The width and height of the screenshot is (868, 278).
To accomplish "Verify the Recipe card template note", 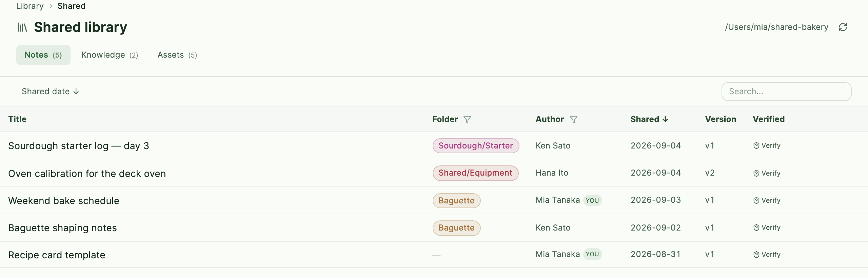I will 767,255.
